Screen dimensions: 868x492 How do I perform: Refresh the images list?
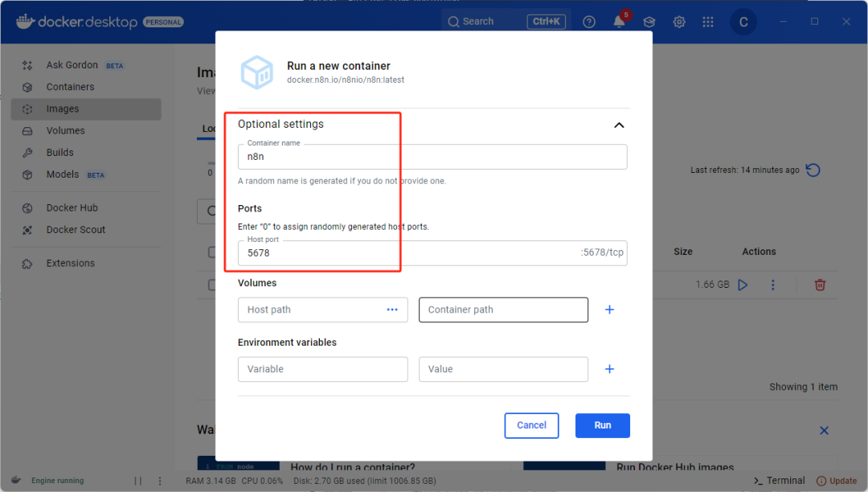coord(813,170)
